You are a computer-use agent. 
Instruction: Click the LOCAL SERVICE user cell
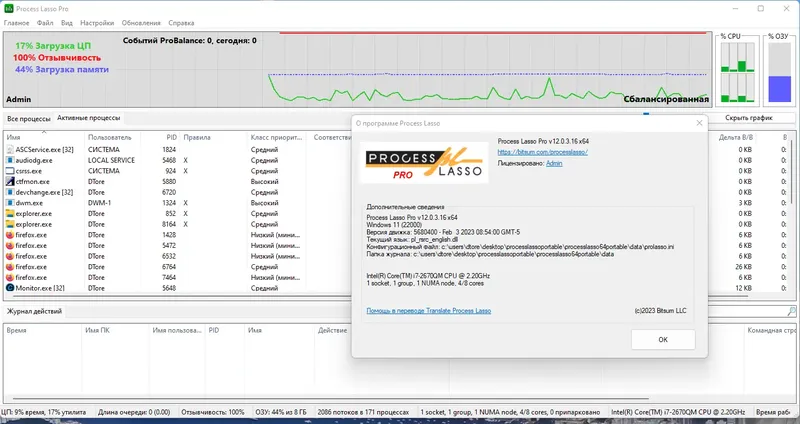coord(111,160)
